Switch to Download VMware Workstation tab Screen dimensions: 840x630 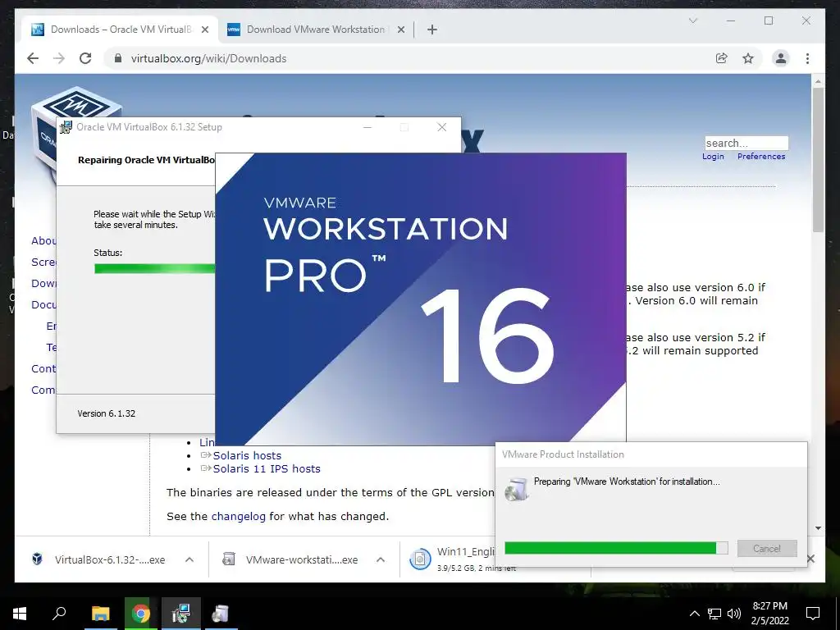(x=316, y=30)
